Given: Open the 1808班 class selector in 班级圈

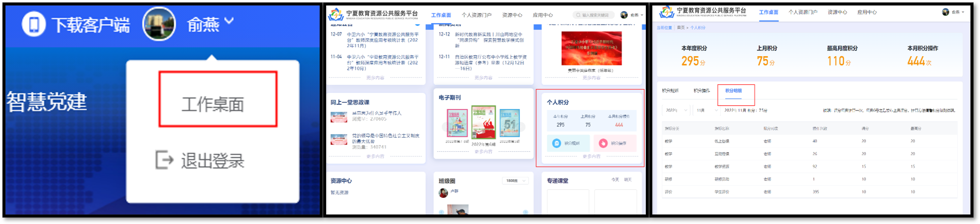Looking at the screenshot, I should tap(515, 181).
